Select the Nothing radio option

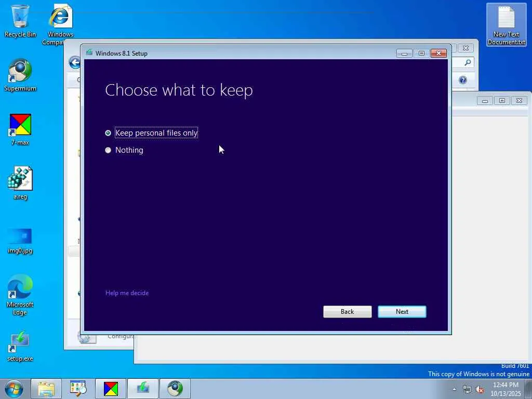pyautogui.click(x=124, y=150)
